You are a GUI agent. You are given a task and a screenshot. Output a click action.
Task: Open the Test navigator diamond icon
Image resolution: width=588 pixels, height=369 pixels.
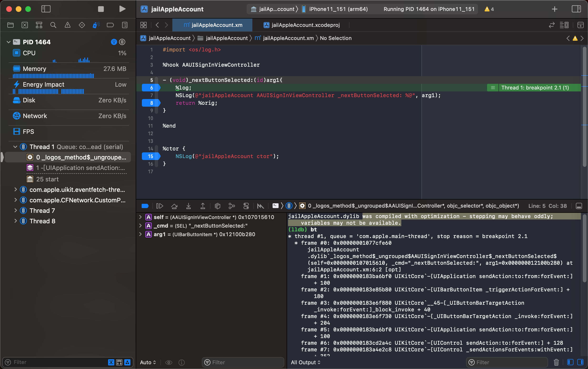[x=82, y=25]
